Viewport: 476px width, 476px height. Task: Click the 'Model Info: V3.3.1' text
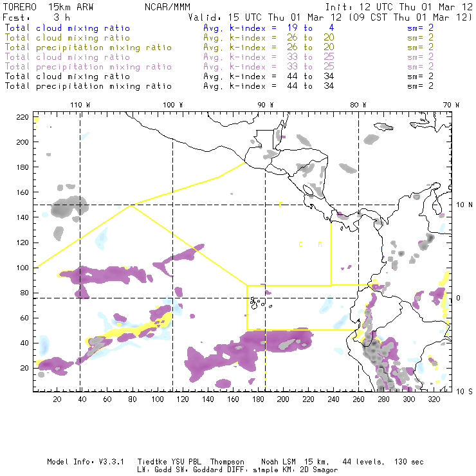point(86,462)
